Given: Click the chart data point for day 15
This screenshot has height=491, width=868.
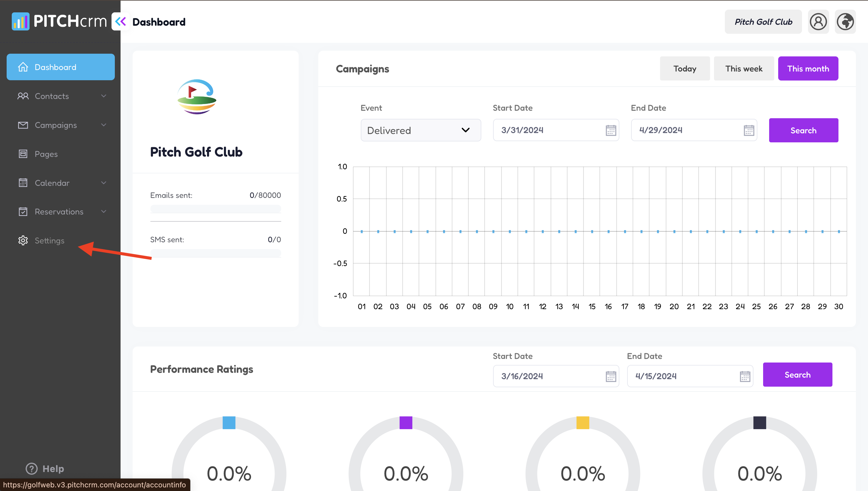Looking at the screenshot, I should [x=592, y=232].
